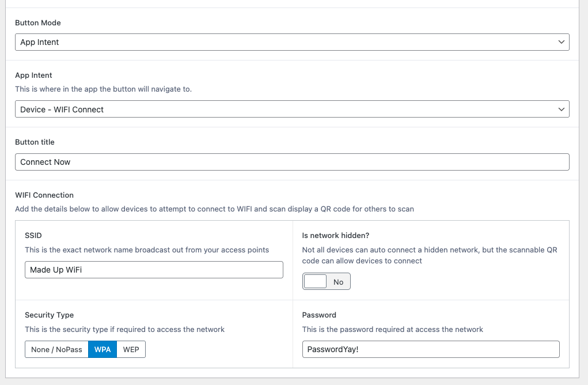Click the "Security Type" label text

coord(50,315)
